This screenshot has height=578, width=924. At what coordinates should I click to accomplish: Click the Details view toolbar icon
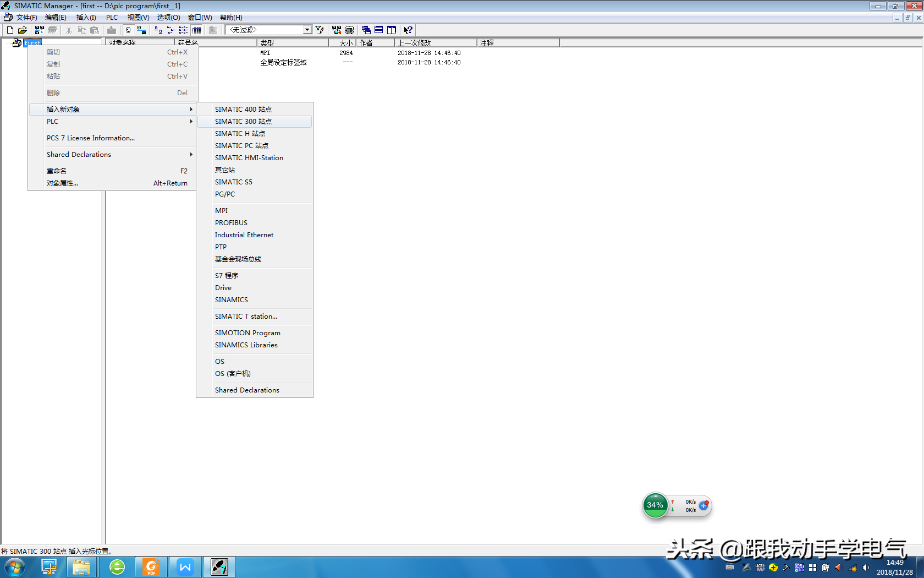pos(197,30)
